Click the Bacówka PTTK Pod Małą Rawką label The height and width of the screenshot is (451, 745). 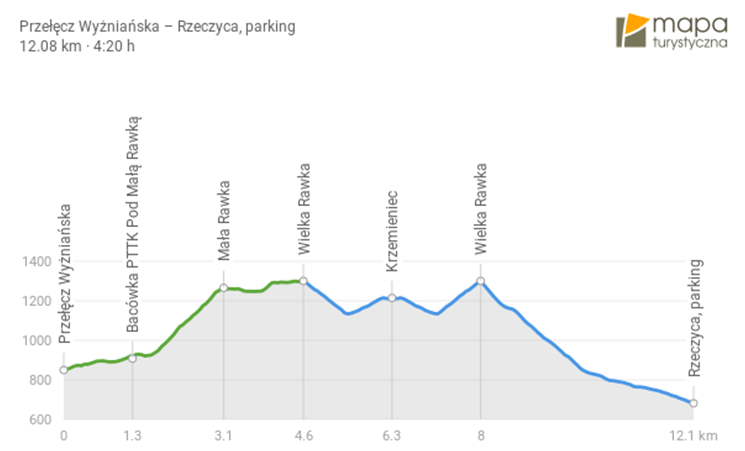click(x=133, y=224)
